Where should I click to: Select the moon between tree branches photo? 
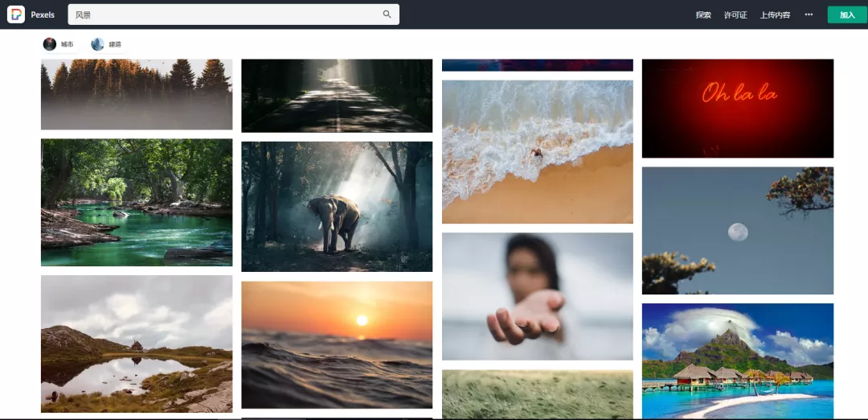(737, 230)
